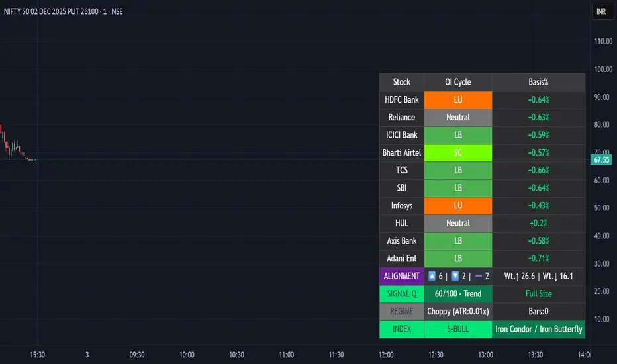Click the Iron Condor / Iron Butterfly cell
This screenshot has width=617, height=364.
coord(538,329)
